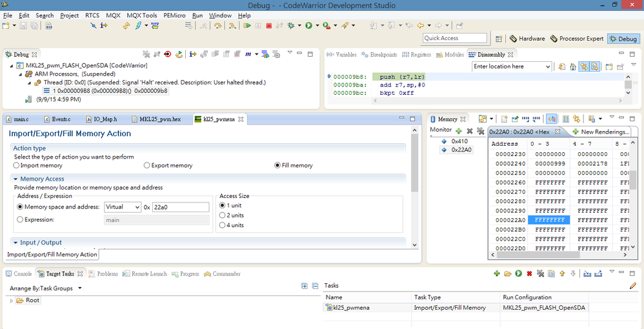644x329 pixels.
Task: Switch to the Processor Expert perspective
Action: pos(577,39)
